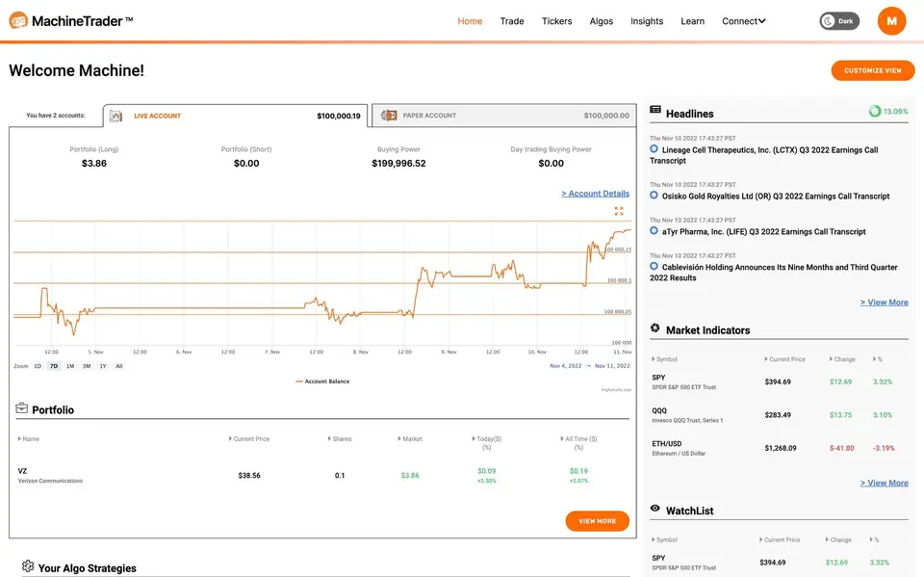This screenshot has width=924, height=577.
Task: Set chart zoom to 3M
Action: tap(87, 366)
